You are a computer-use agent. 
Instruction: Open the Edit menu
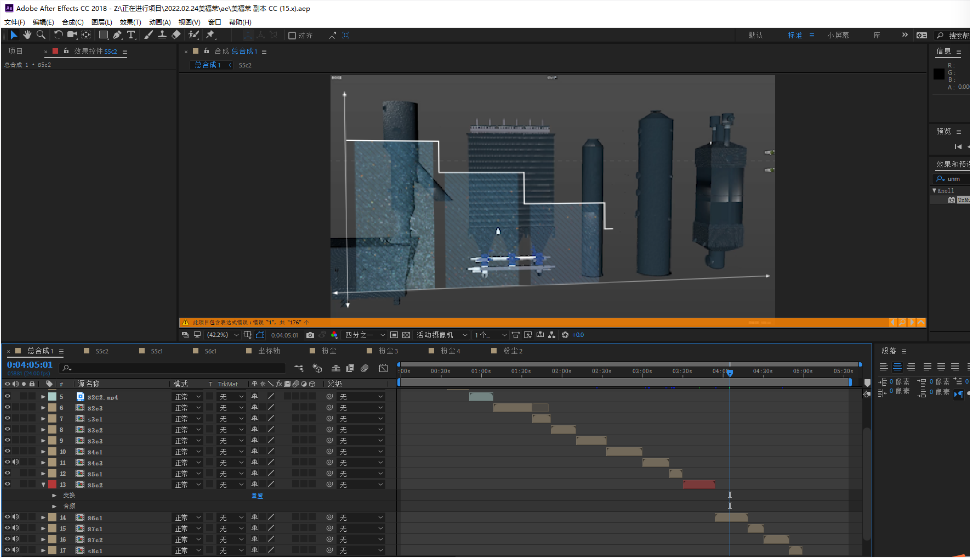point(43,22)
